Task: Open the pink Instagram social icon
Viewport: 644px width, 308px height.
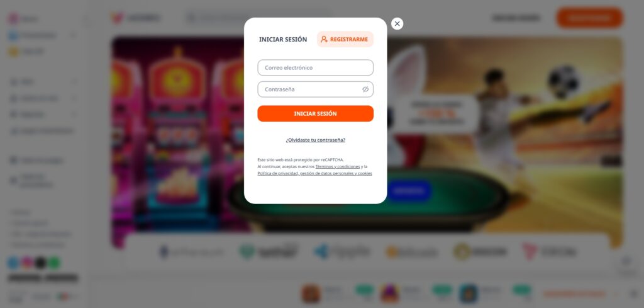Action: (x=27, y=263)
